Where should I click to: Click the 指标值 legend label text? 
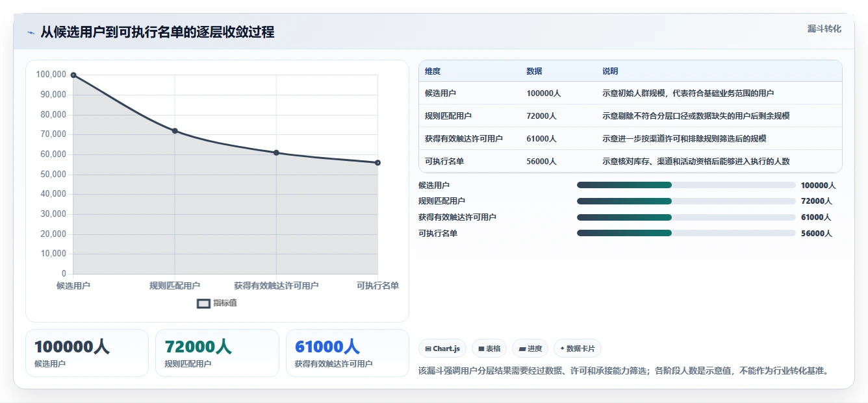click(x=225, y=303)
